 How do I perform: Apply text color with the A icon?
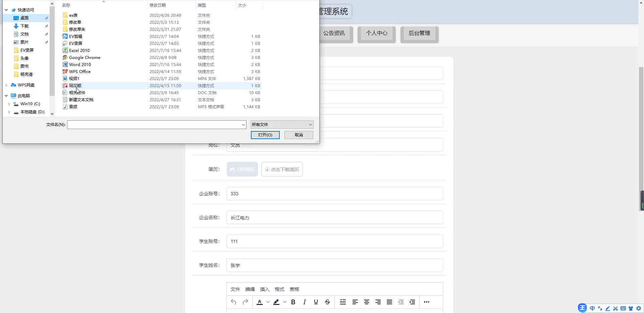point(260,302)
